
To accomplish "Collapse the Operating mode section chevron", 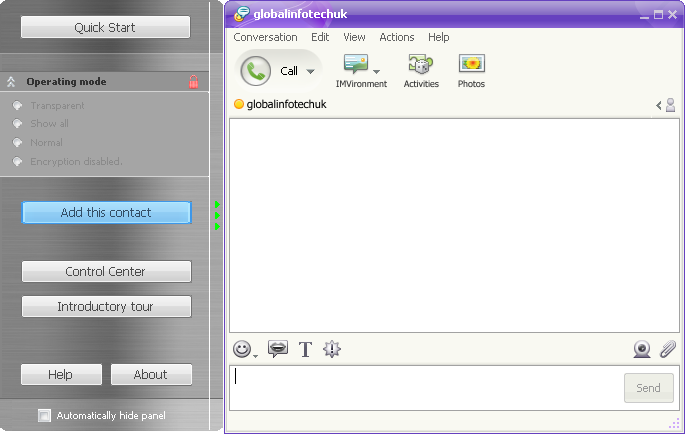I will coord(11,82).
